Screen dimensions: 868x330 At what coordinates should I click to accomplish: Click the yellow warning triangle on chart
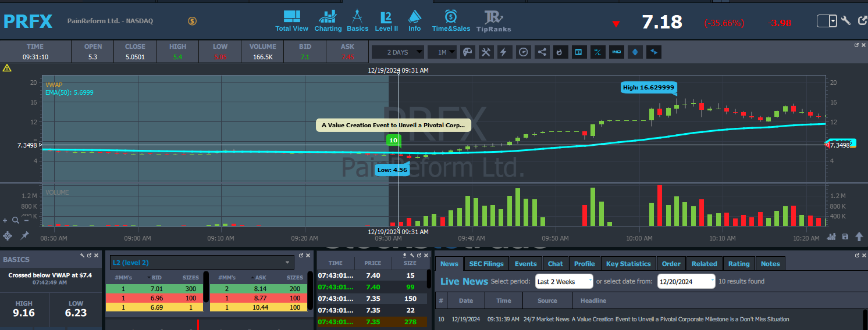[7, 68]
